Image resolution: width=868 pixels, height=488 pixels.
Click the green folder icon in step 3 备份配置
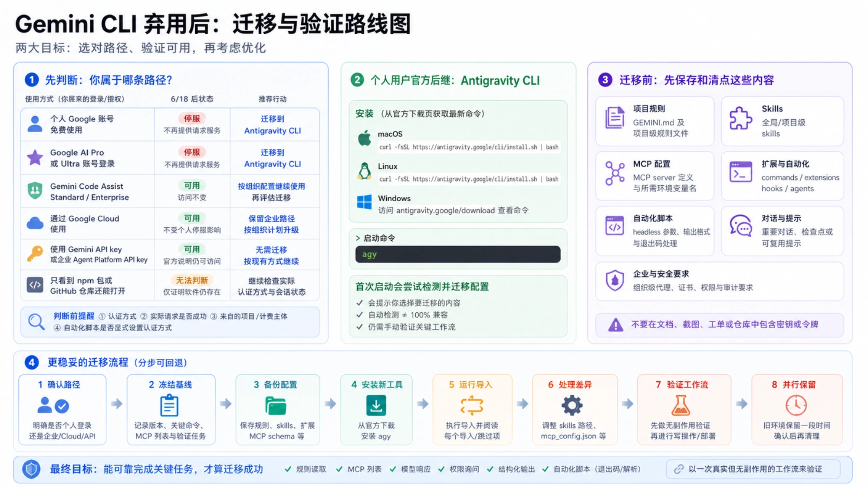[x=276, y=406]
